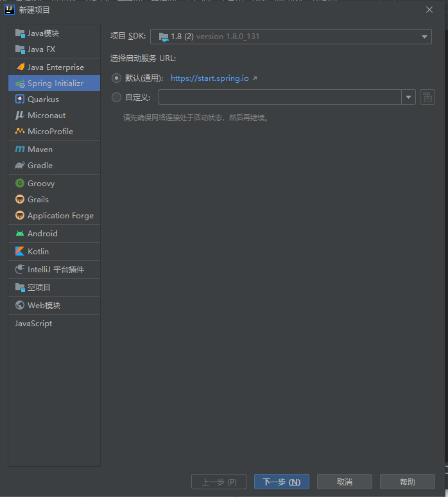Choose Java Enterprise in the list
Screen dimensions: 448x497
(54, 67)
